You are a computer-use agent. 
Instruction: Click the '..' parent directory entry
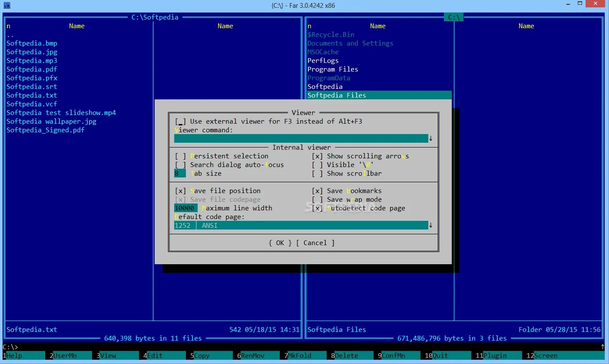(x=10, y=35)
